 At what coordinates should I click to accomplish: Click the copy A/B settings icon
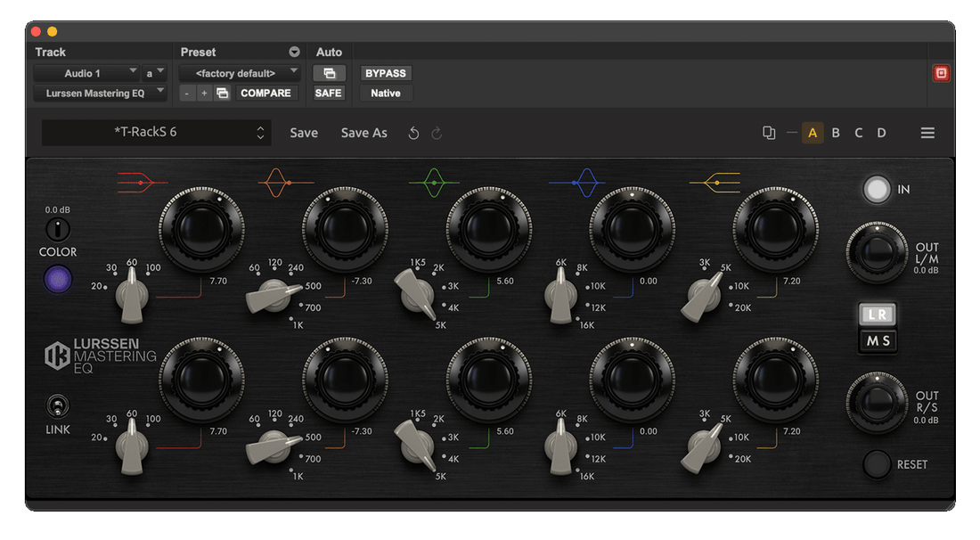point(769,133)
